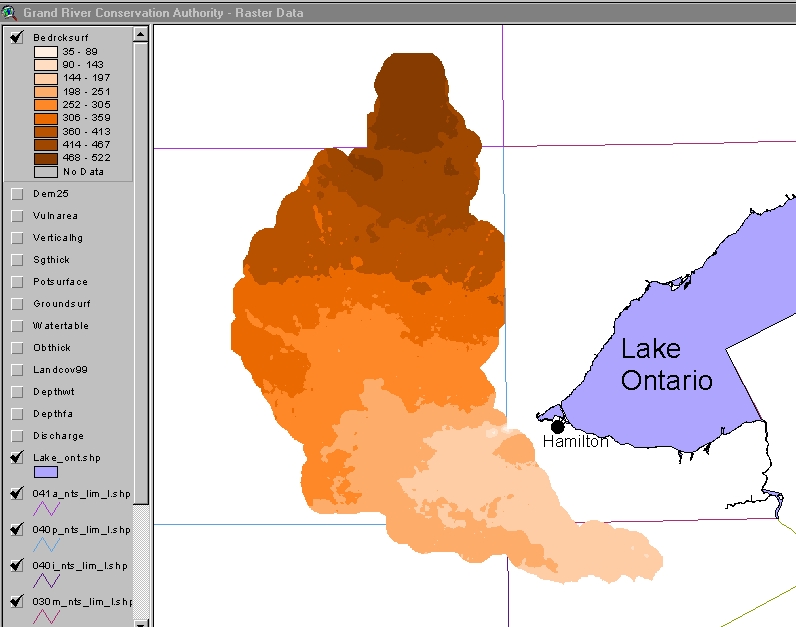The height and width of the screenshot is (627, 796).
Task: Select the Lake_ont.shp layer name
Action: coord(67,458)
